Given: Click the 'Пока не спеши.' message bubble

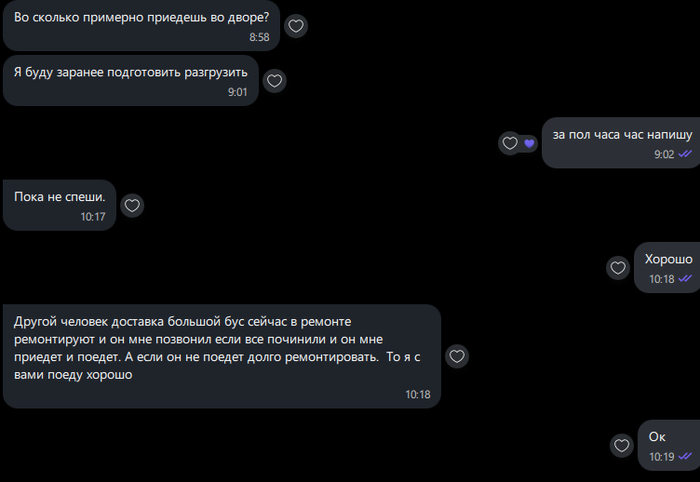Looking at the screenshot, I should (59, 205).
